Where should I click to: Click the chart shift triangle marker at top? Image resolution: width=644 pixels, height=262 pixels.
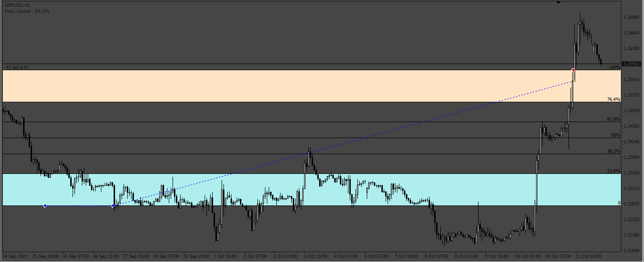click(x=559, y=3)
